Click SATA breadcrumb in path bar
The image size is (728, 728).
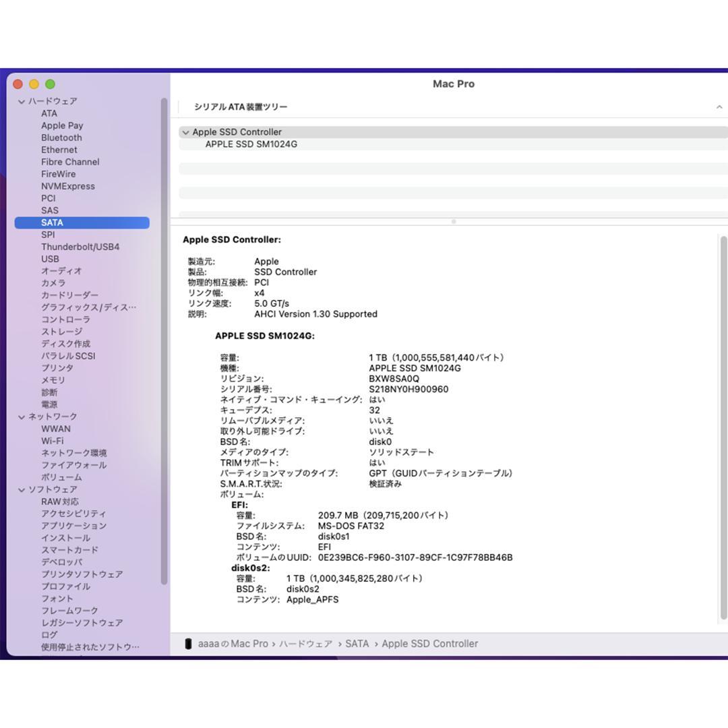(357, 644)
